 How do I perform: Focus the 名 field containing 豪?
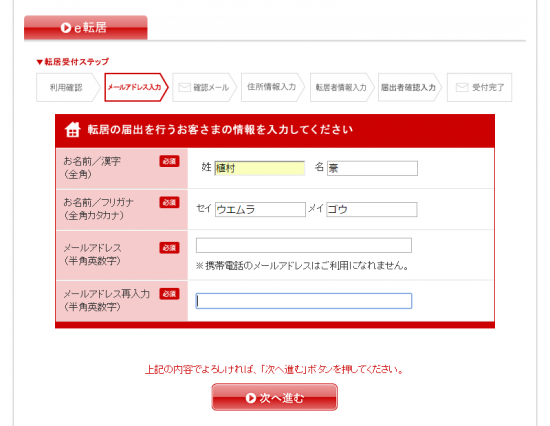(x=372, y=168)
